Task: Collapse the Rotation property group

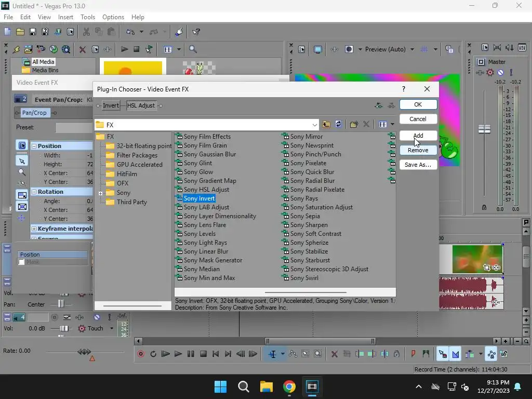Action: [x=34, y=192]
